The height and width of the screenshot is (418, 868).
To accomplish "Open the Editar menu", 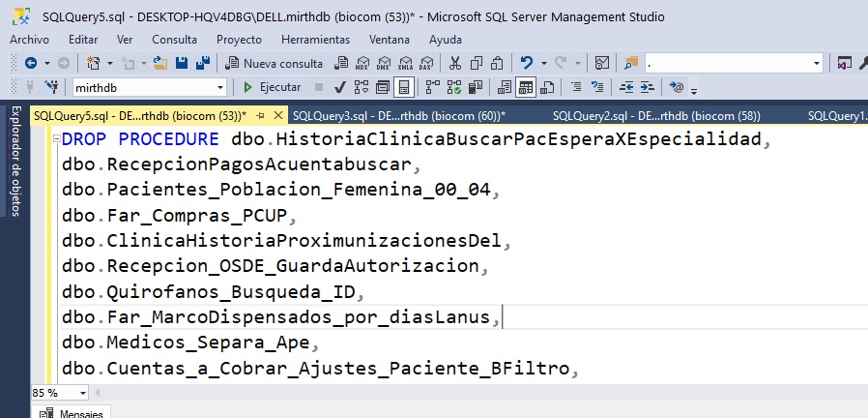I will (83, 40).
